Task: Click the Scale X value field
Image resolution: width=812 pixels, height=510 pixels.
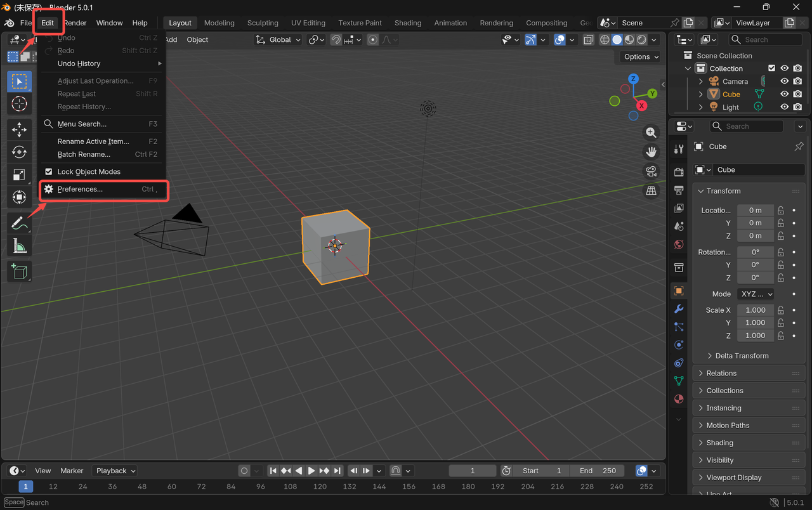Action: [755, 310]
